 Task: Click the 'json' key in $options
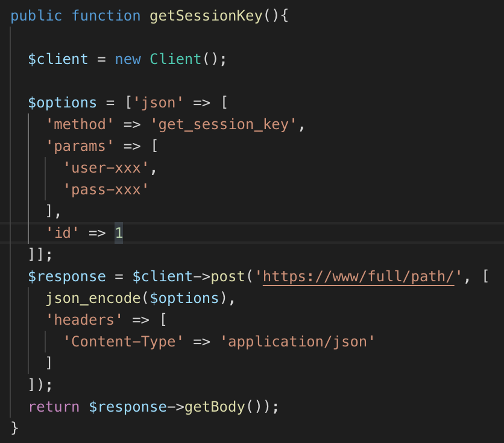[x=158, y=103]
